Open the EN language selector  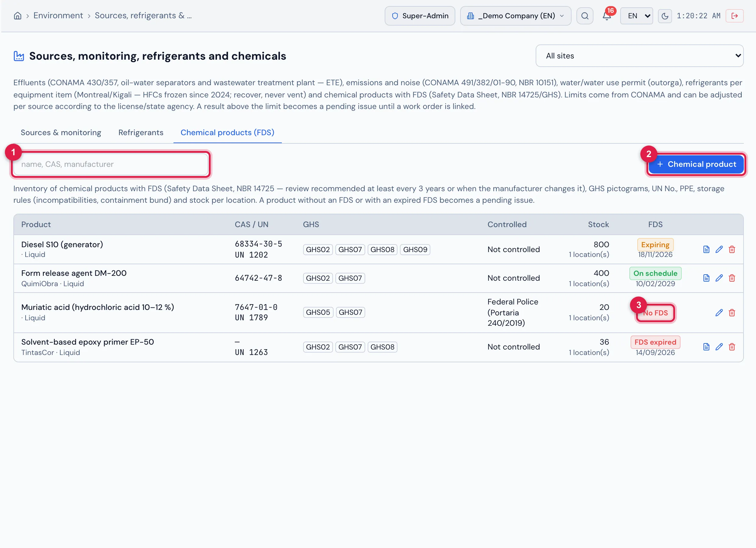tap(636, 16)
